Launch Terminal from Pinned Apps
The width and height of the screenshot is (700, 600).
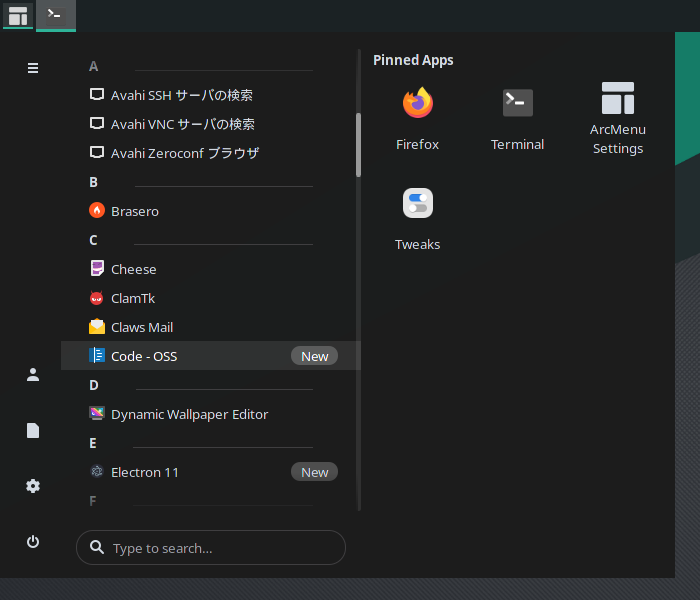click(517, 119)
